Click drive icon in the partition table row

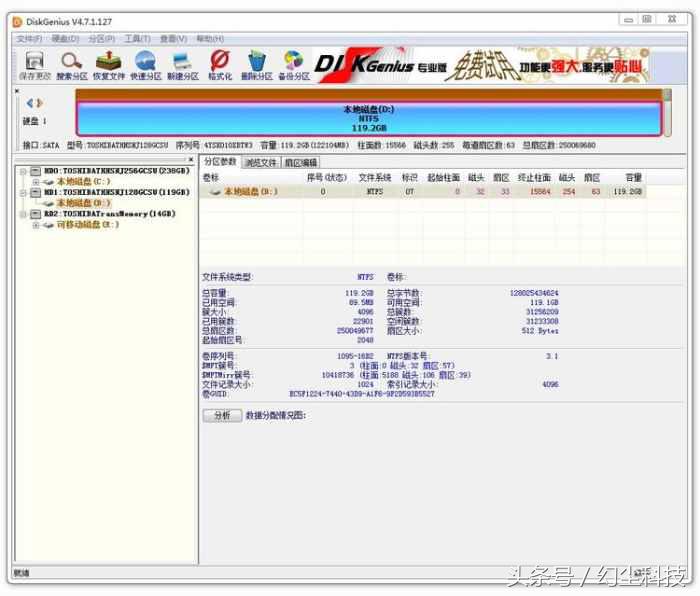215,192
